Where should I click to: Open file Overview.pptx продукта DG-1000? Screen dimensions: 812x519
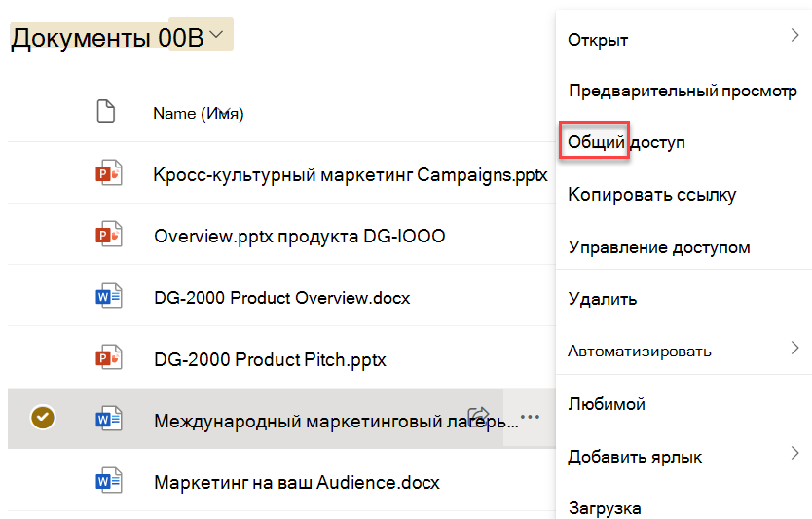click(x=299, y=237)
